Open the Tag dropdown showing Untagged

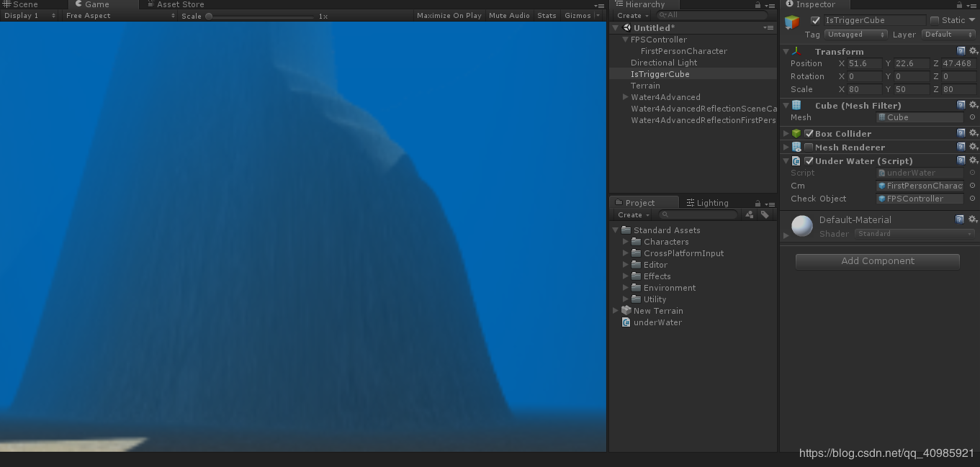pyautogui.click(x=854, y=34)
